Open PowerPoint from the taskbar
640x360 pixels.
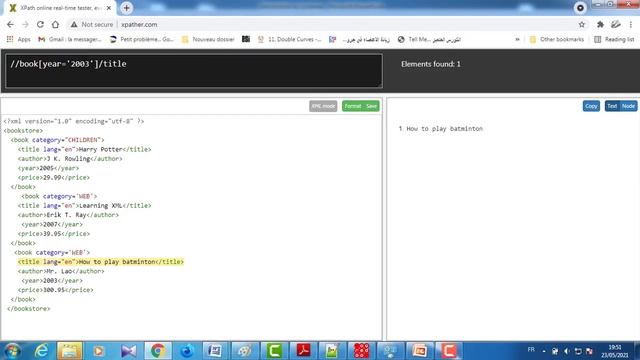420,351
